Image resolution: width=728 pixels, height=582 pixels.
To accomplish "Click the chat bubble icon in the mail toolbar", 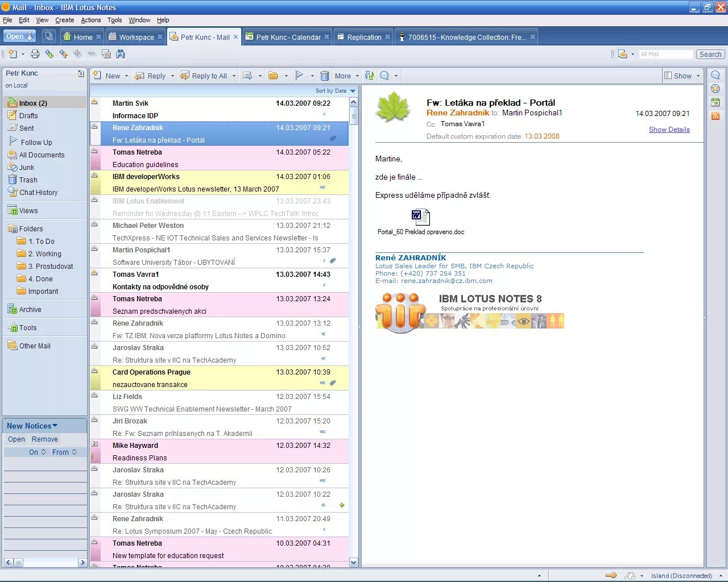I will (x=384, y=76).
